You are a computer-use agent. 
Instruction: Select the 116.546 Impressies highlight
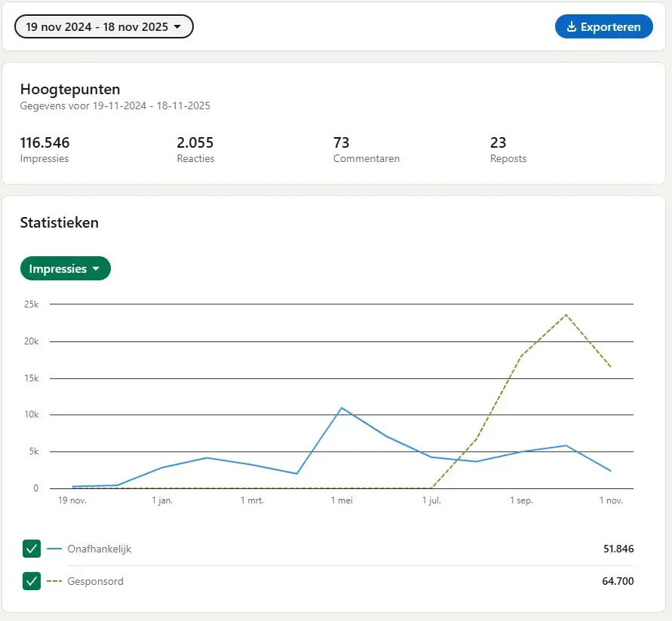tap(44, 148)
